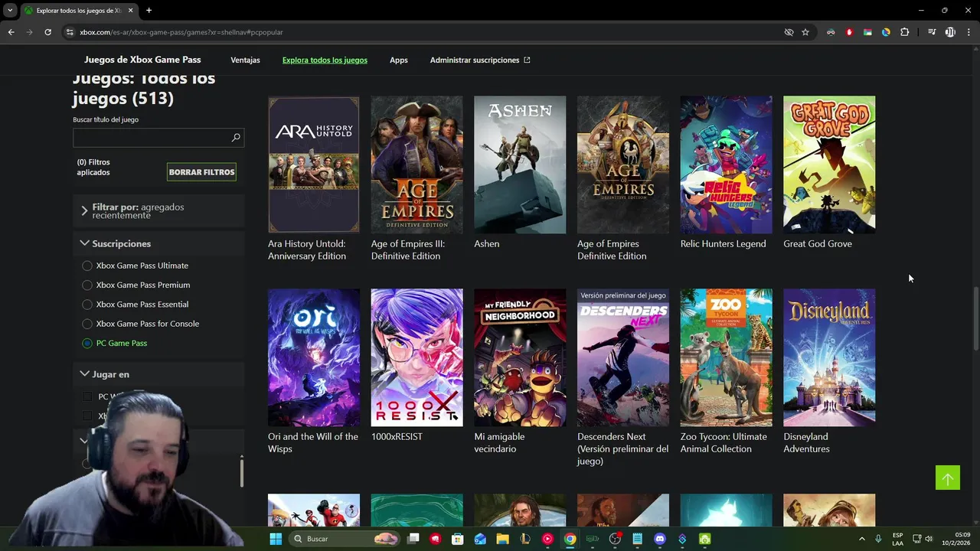This screenshot has height=551, width=980.
Task: Open Age of Empires III cover thumbnail
Action: [x=416, y=165]
